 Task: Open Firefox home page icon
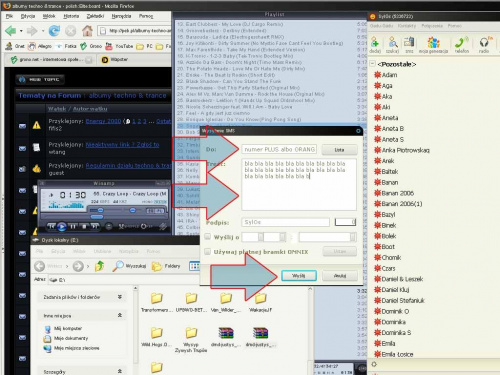87,31
